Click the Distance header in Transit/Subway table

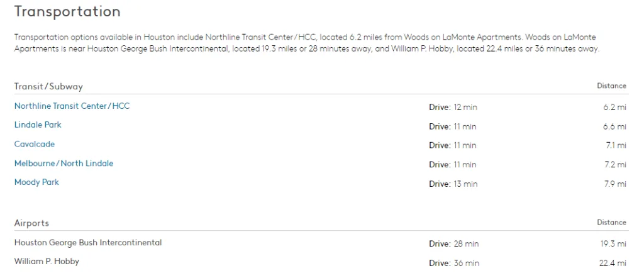(611, 86)
